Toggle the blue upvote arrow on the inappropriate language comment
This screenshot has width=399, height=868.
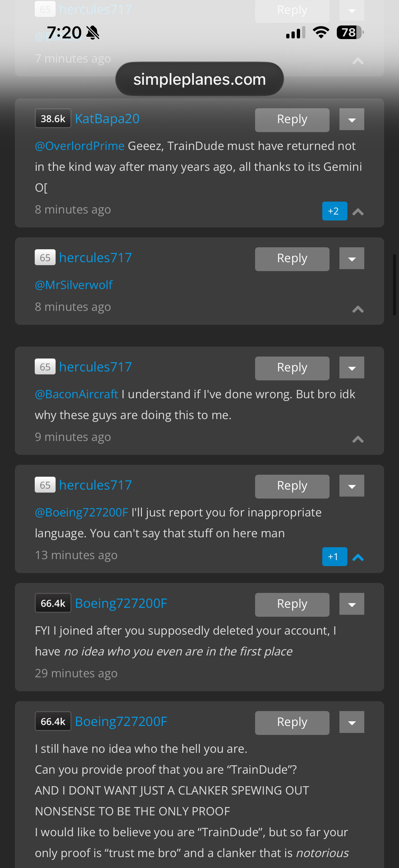tap(358, 557)
